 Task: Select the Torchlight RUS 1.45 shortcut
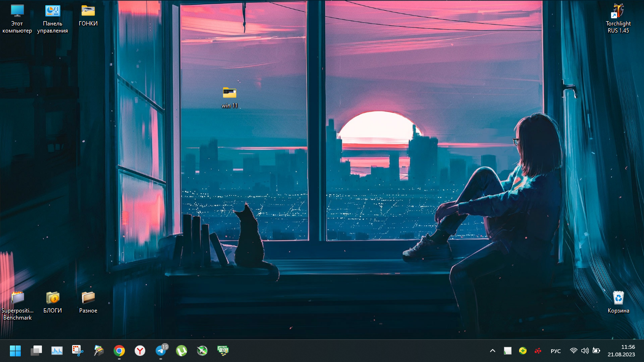click(x=618, y=19)
